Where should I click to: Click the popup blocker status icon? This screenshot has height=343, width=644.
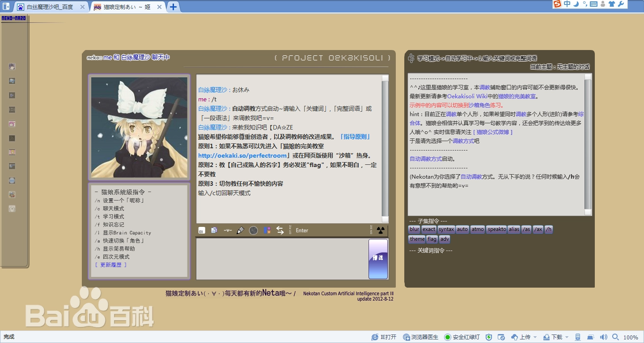502,337
